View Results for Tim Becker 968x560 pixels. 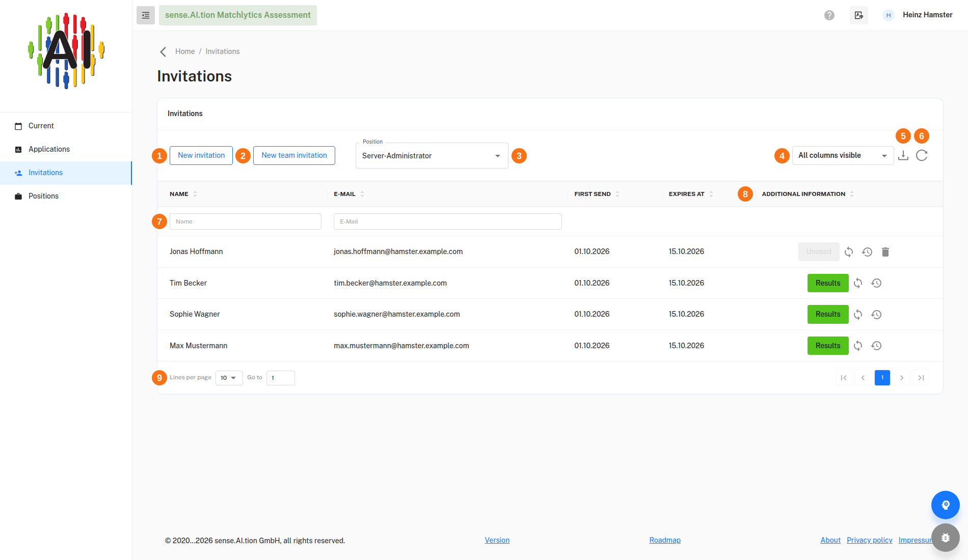click(x=828, y=283)
